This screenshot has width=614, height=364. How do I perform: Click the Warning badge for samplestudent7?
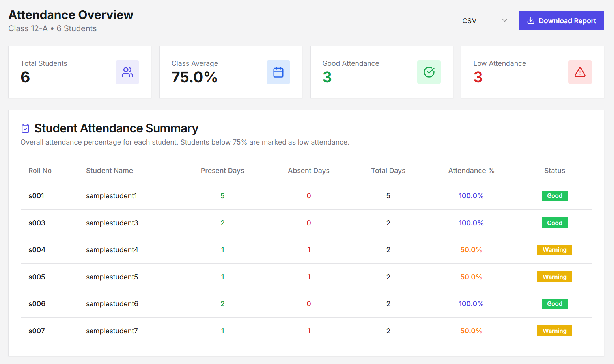554,331
